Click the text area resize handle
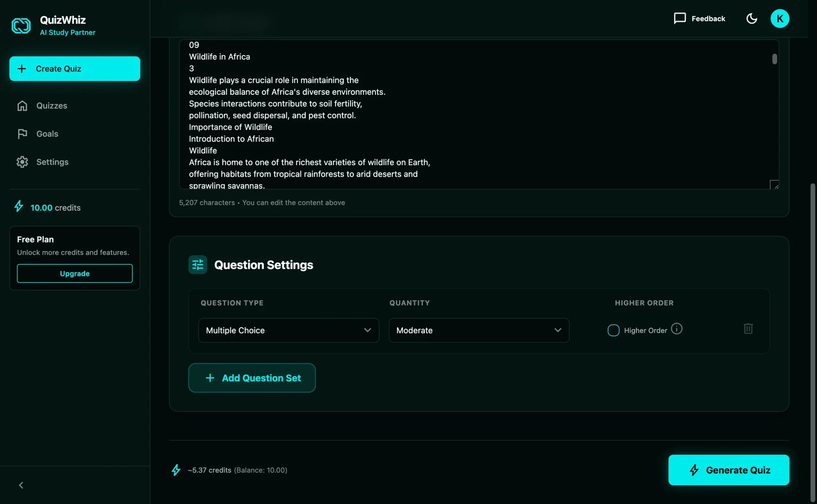 (x=775, y=185)
